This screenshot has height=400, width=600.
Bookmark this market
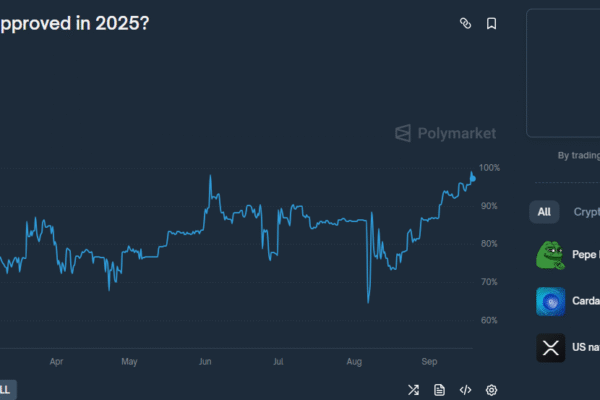(491, 23)
